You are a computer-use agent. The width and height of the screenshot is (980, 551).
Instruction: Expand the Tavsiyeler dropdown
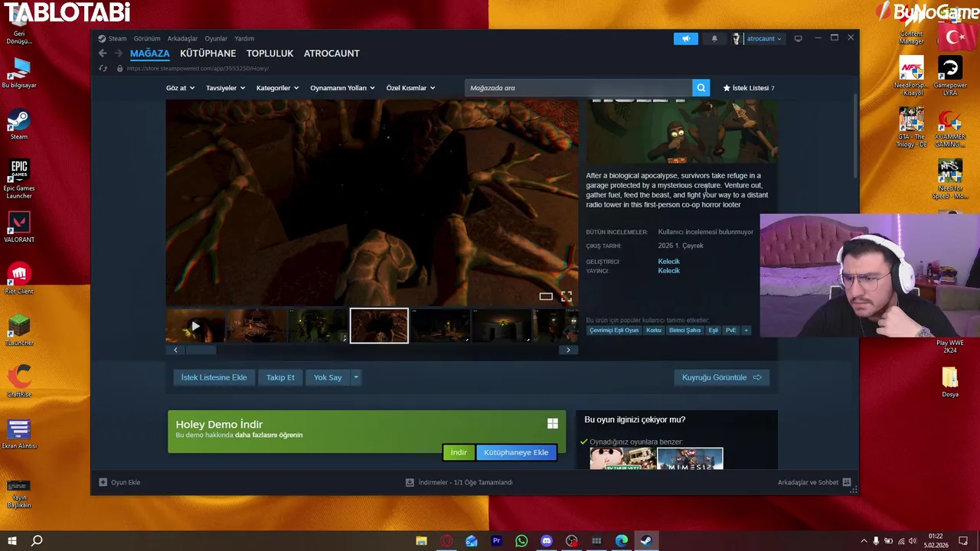pyautogui.click(x=225, y=88)
